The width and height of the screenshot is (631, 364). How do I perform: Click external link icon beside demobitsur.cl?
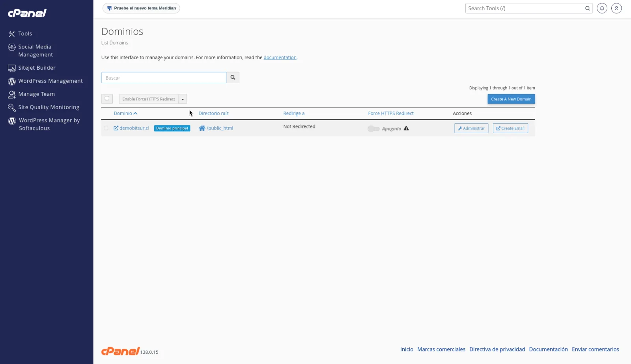pos(116,128)
